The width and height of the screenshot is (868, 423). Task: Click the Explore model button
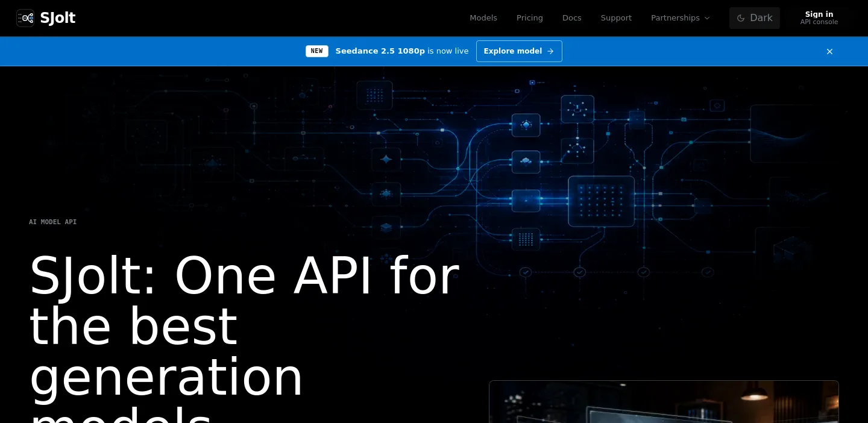(x=519, y=51)
